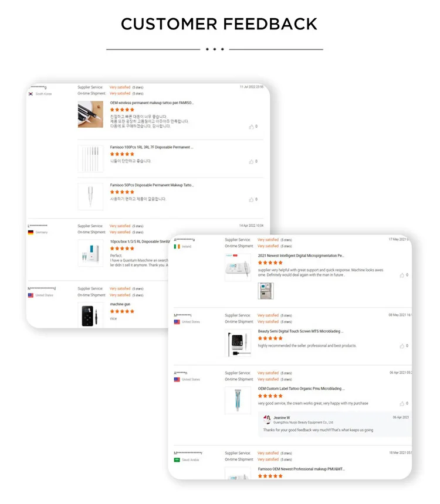This screenshot has width=440, height=504.
Task: Click Jeanine W's supplier reply avatar
Action: point(267,420)
